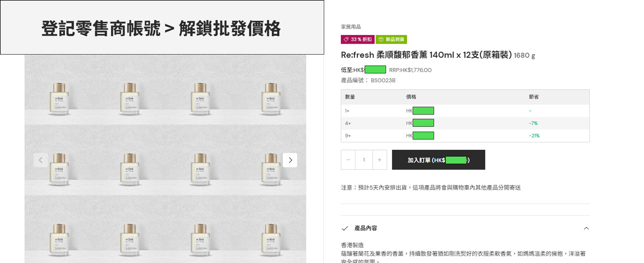The height and width of the screenshot is (263, 644).
Task: Open the 登記零售商帳號 unlock wholesale banner
Action: point(162,28)
